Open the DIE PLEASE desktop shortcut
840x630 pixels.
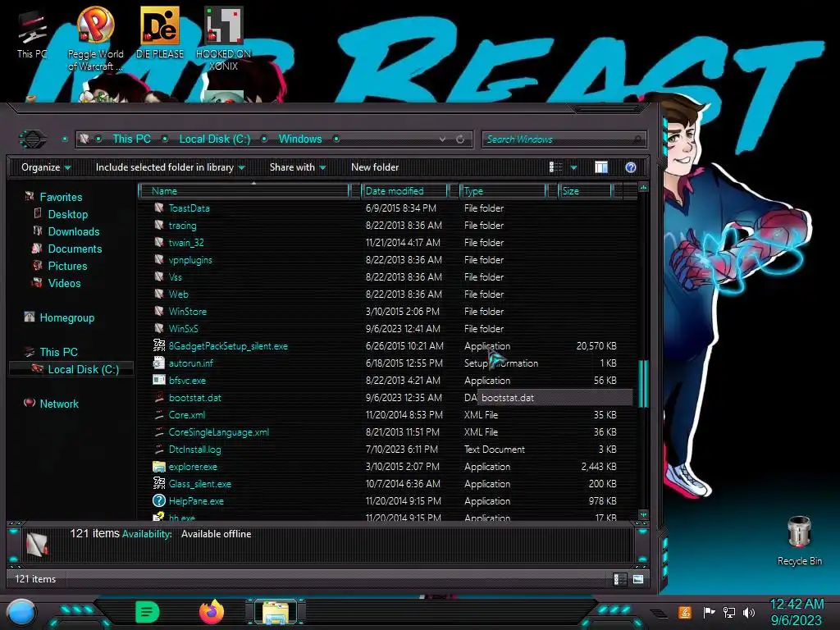pyautogui.click(x=160, y=32)
